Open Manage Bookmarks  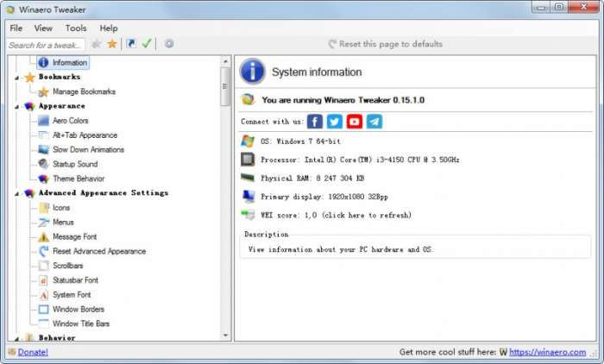click(x=84, y=91)
